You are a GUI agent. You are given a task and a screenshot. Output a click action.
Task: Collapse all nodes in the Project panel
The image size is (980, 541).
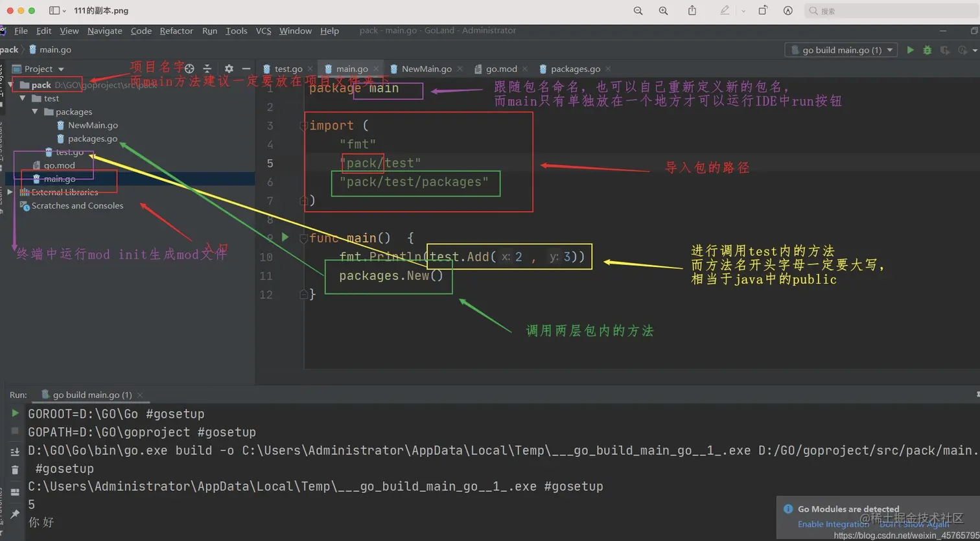(x=207, y=69)
